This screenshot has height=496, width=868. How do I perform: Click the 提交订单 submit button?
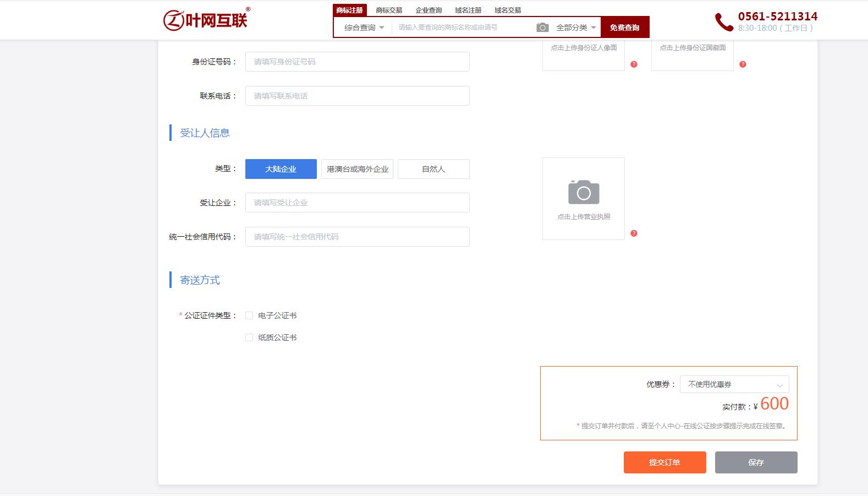[x=664, y=462]
